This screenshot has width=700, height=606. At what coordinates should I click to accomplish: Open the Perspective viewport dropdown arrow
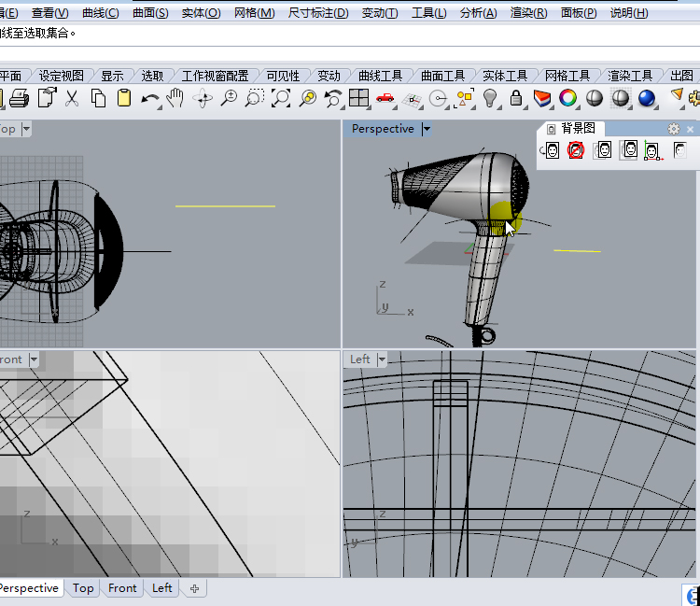pyautogui.click(x=427, y=129)
